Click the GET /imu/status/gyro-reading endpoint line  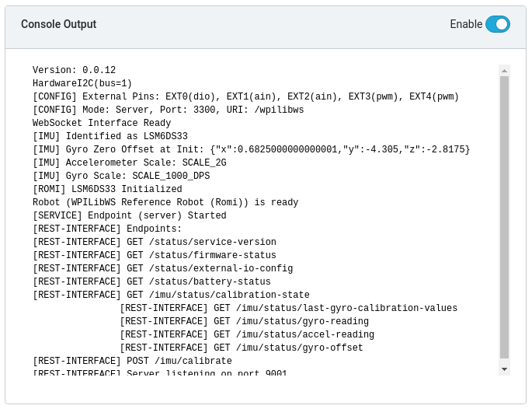point(245,321)
